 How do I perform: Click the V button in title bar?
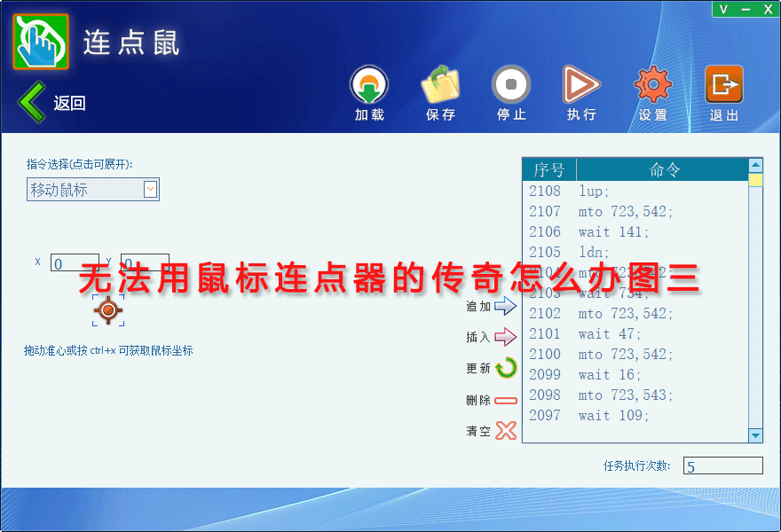click(x=723, y=9)
